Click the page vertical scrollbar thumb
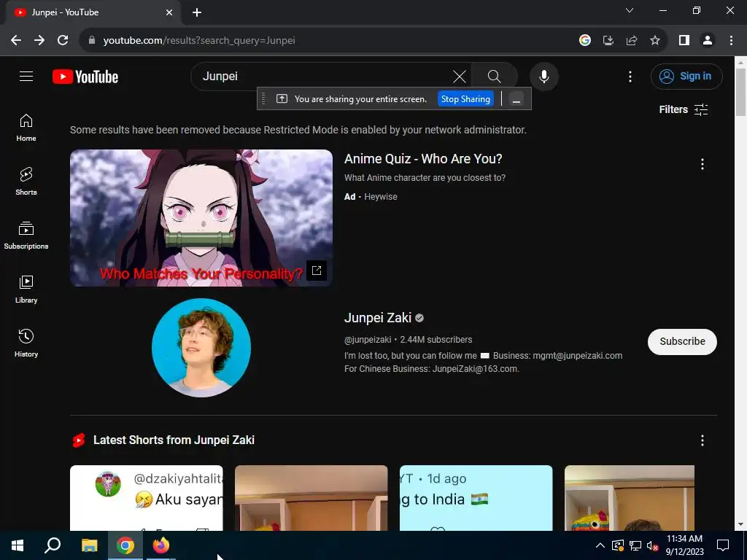 (741, 92)
